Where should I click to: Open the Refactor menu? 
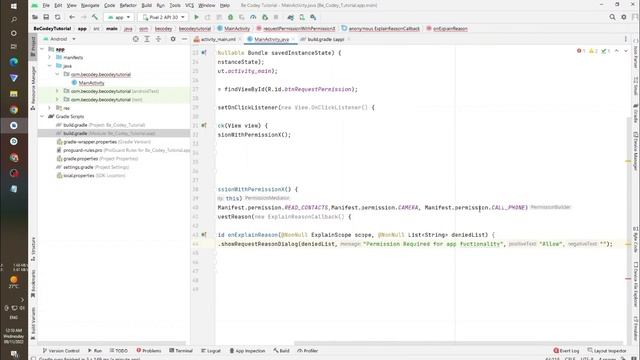[128, 5]
